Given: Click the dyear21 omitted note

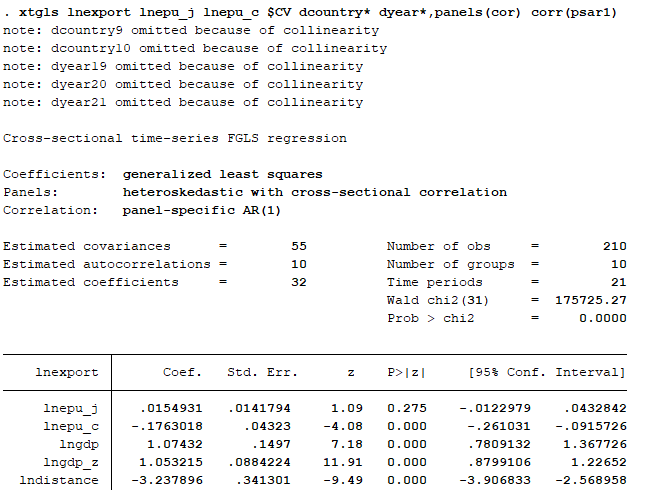Looking at the screenshot, I should (183, 102).
